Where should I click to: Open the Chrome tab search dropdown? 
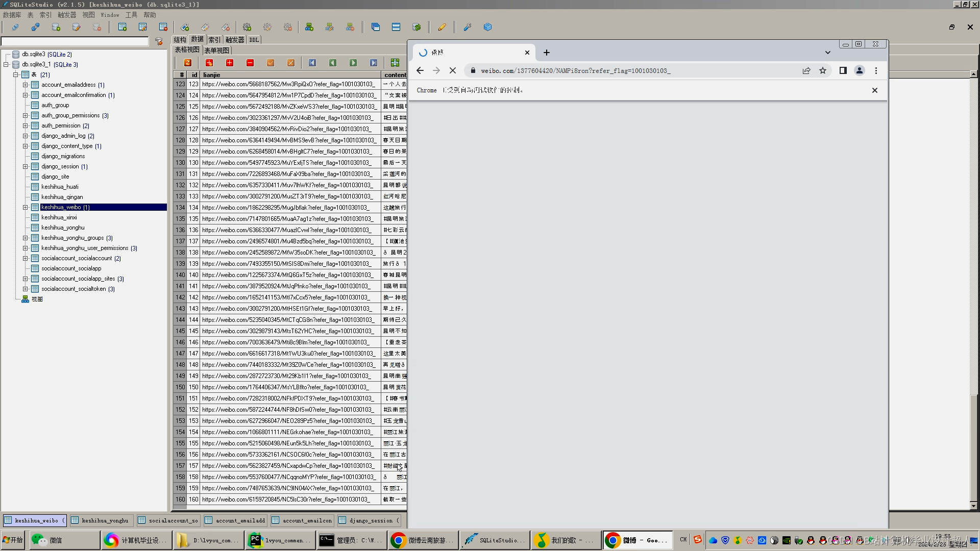click(828, 53)
